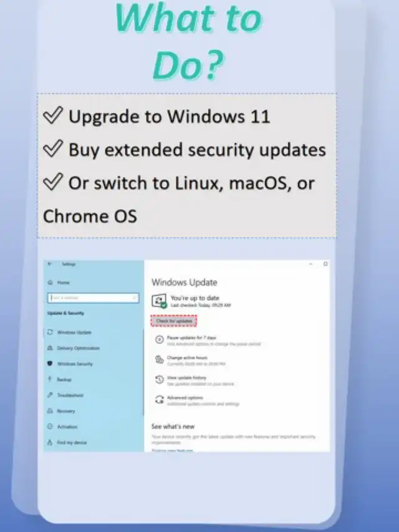
Task: Click Pause updates for 7 days
Action: click(x=191, y=338)
